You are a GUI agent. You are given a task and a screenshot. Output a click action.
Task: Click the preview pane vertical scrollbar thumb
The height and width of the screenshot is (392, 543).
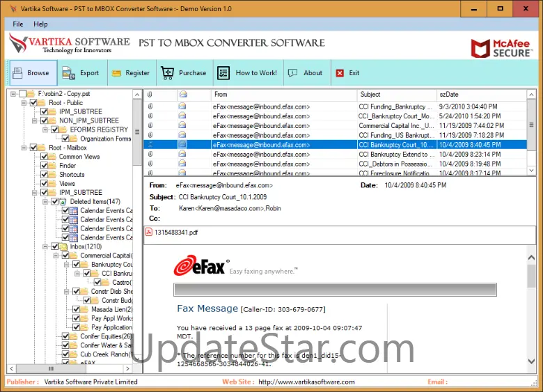(532, 276)
